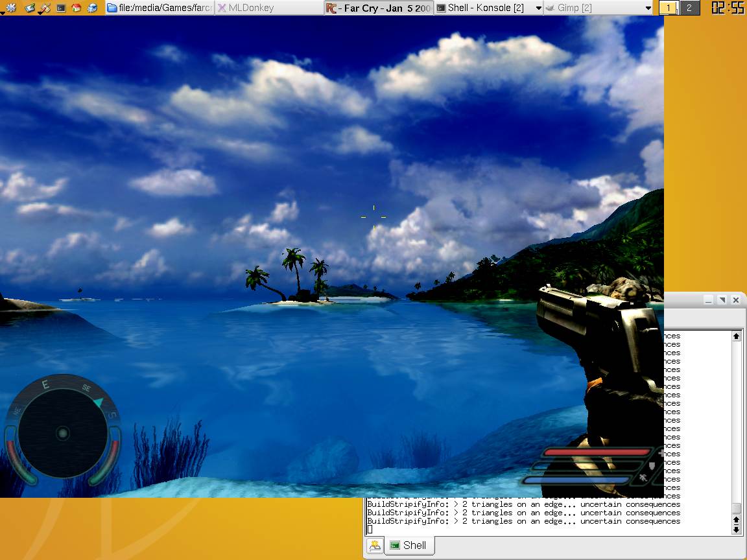Click the Konsole scrollbar up arrow at top

coord(736,336)
